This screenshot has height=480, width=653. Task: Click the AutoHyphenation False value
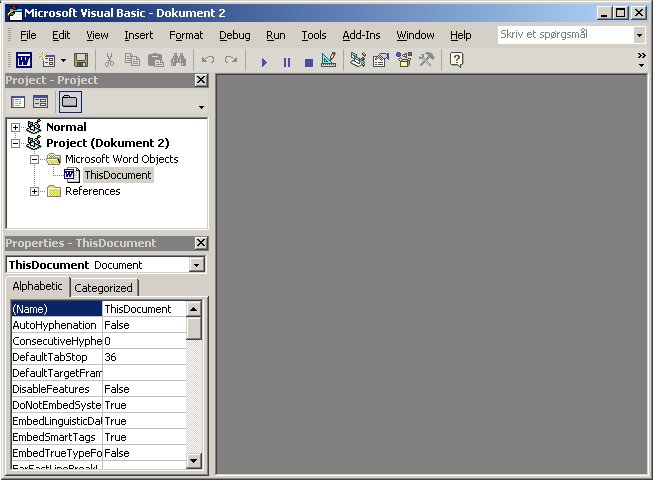point(144,325)
